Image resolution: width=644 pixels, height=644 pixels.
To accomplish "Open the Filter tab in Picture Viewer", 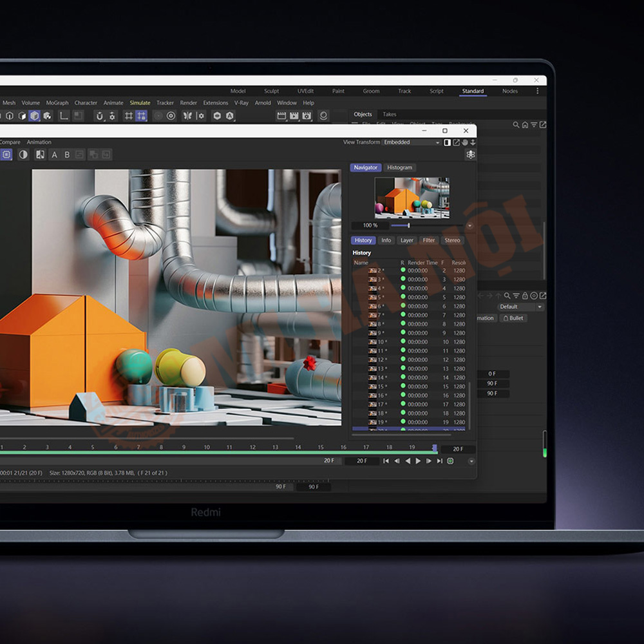I will (x=429, y=240).
